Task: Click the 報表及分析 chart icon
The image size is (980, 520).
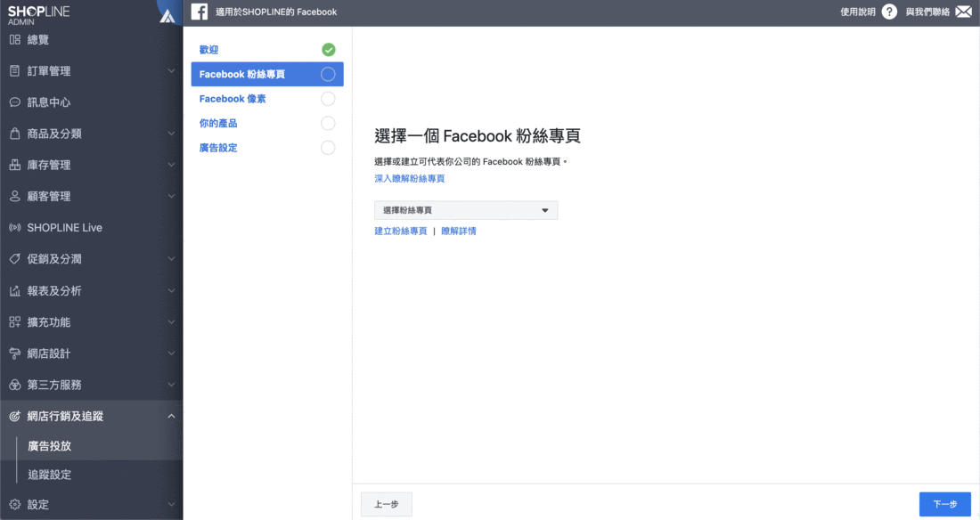Action: tap(15, 290)
